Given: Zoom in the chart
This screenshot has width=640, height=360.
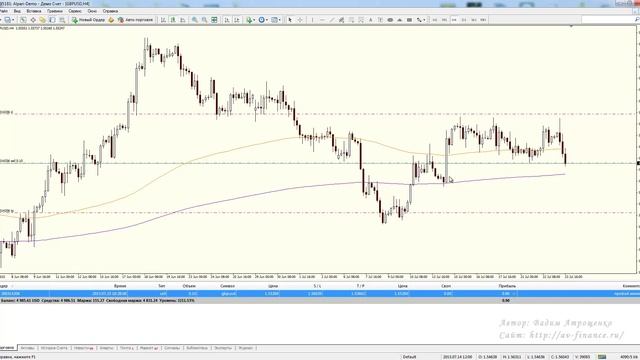Looking at the screenshot, I should pos(195,20).
